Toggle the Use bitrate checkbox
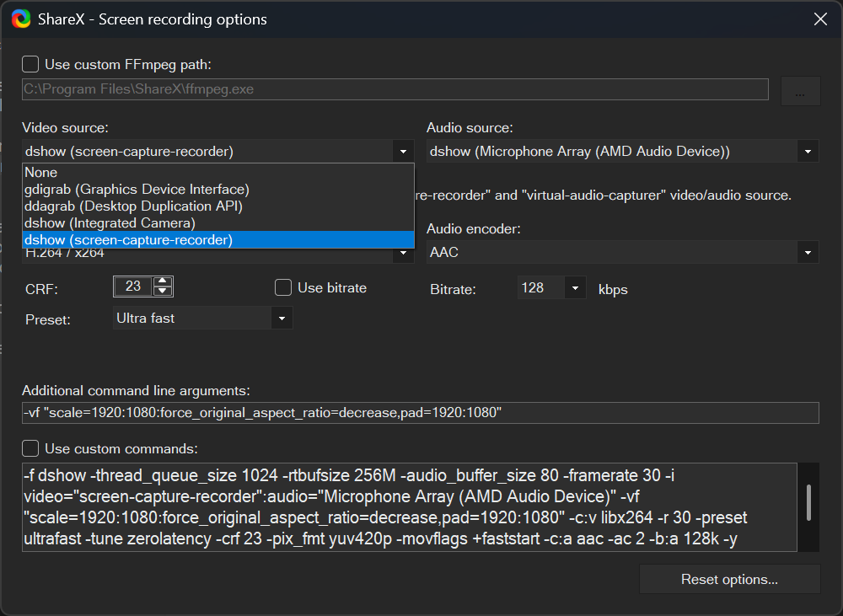The image size is (843, 616). tap(283, 288)
